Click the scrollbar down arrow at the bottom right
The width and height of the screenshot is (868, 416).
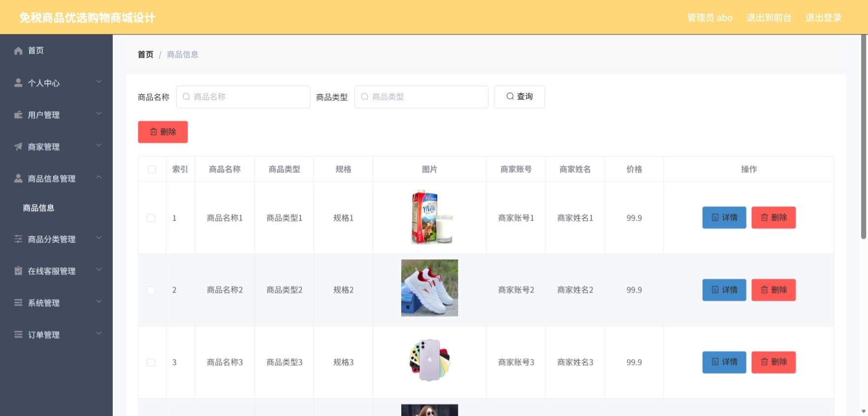(x=864, y=411)
